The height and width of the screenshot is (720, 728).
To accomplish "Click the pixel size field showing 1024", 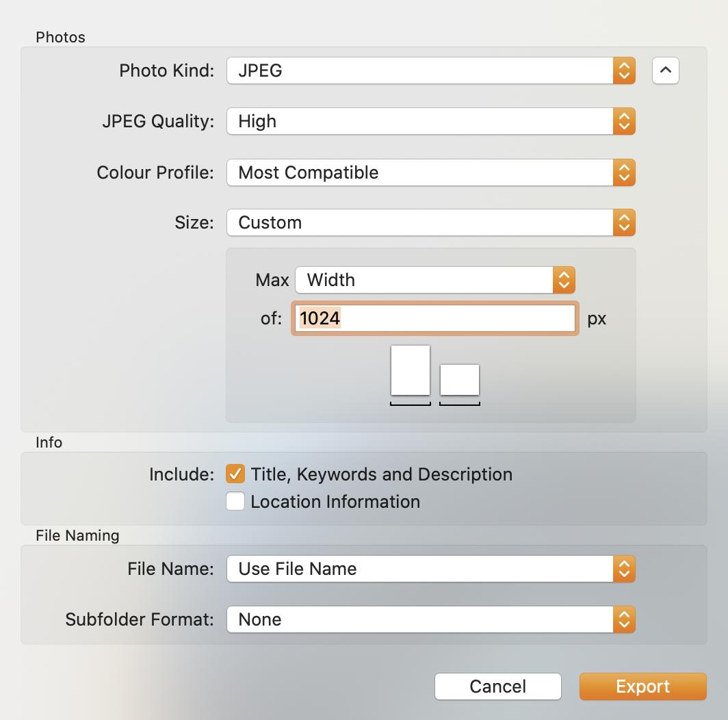I will point(435,318).
